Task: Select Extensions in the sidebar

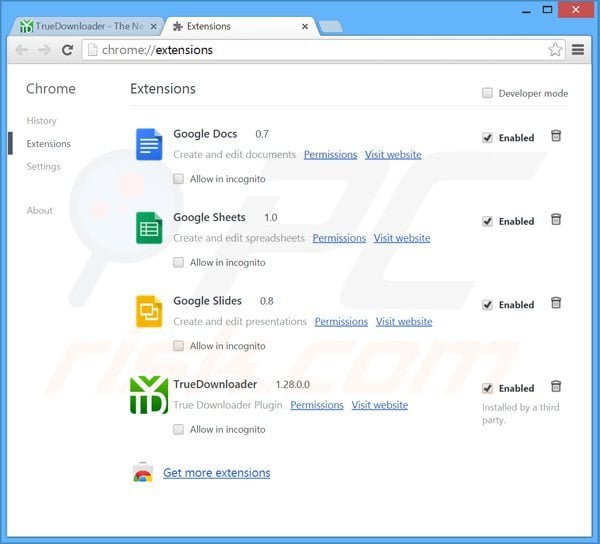Action: (49, 143)
